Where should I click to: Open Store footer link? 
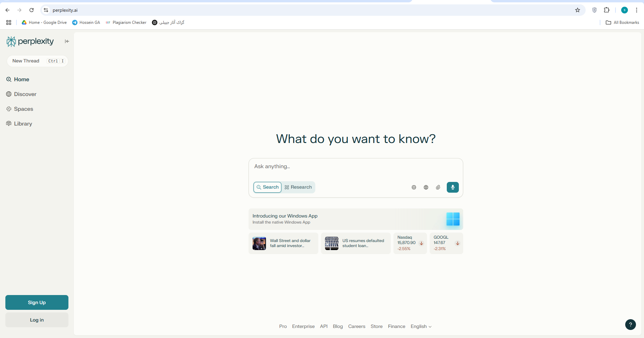[x=377, y=326]
